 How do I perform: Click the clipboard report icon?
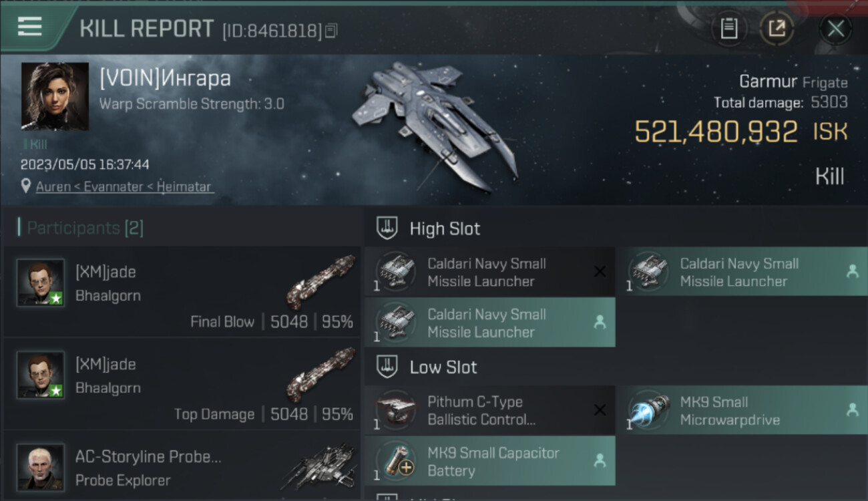click(728, 28)
